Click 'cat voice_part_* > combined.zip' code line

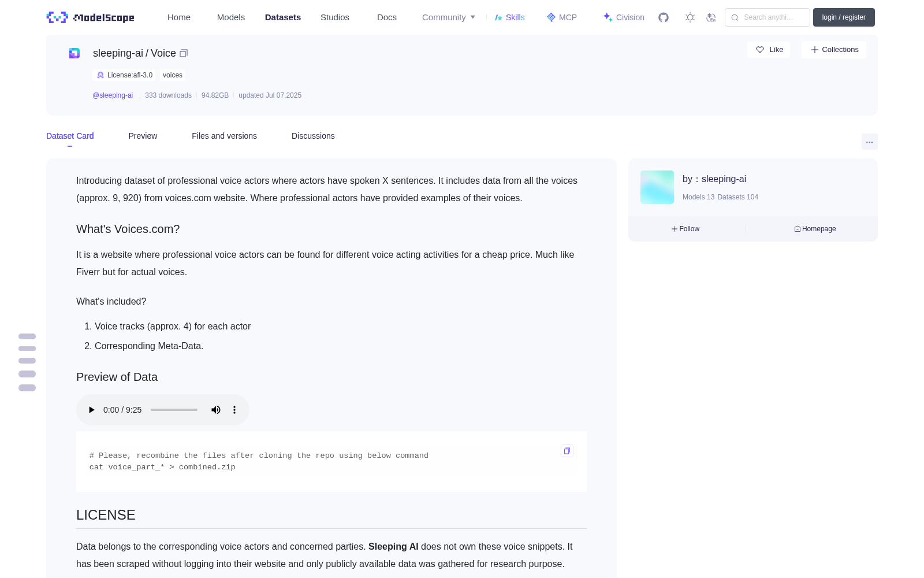(162, 467)
